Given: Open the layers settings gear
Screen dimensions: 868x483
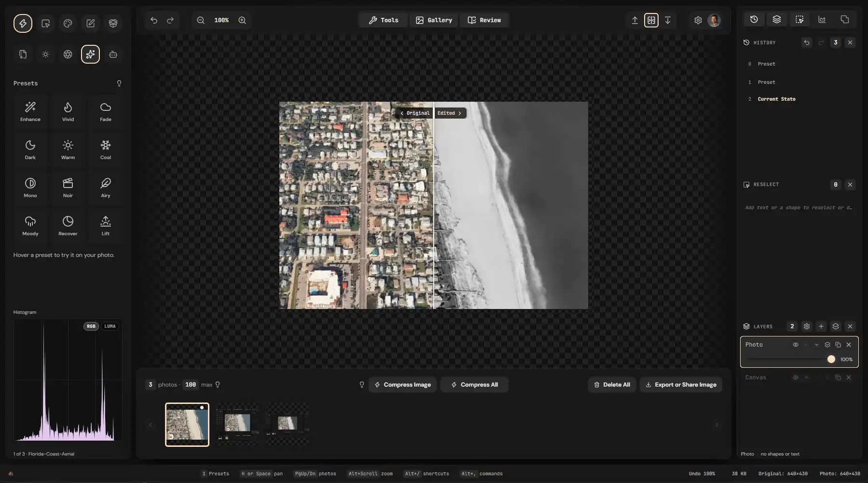Looking at the screenshot, I should 807,326.
